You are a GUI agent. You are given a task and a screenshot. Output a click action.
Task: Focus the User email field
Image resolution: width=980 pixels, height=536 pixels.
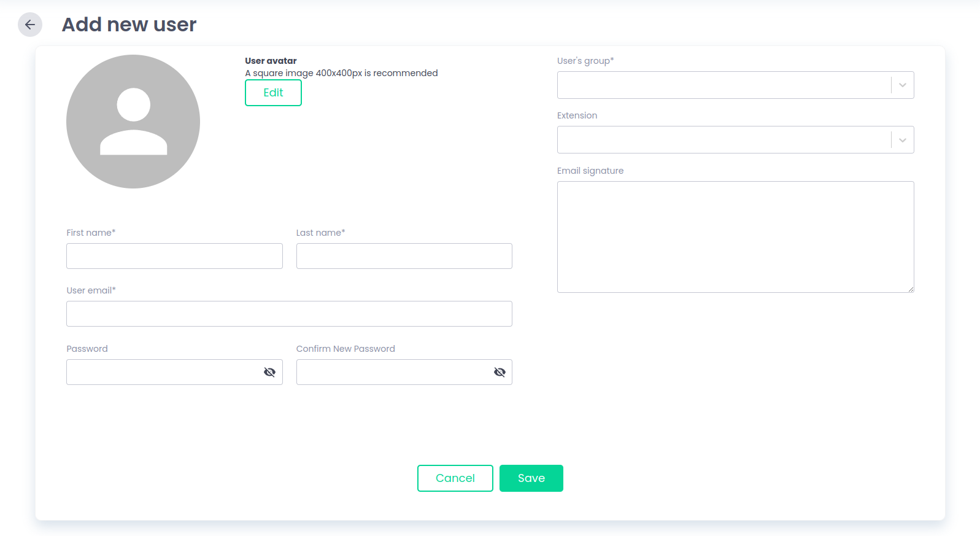pyautogui.click(x=289, y=314)
